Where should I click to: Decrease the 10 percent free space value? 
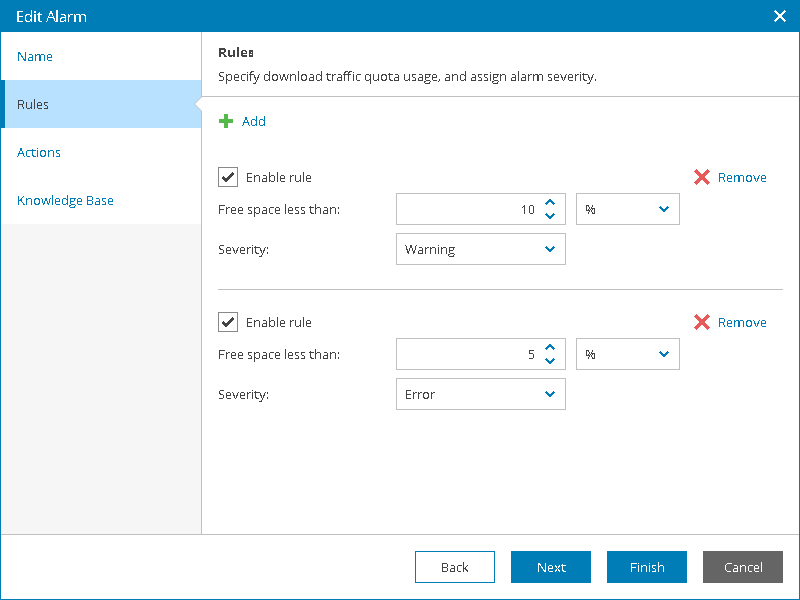coord(550,216)
